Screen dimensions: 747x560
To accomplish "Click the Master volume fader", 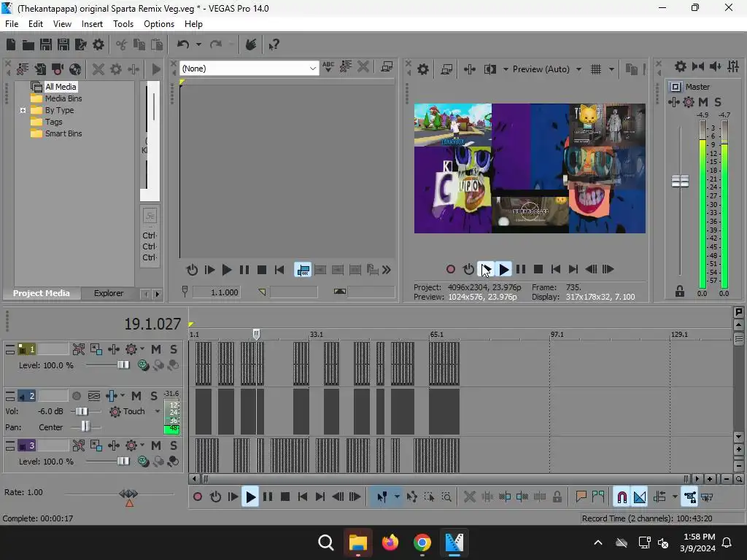I will point(680,181).
